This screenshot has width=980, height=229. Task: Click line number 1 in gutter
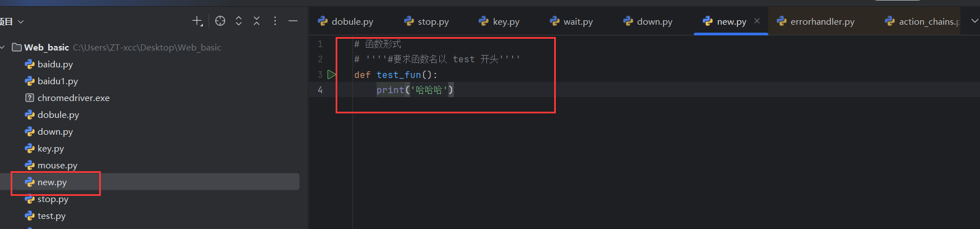point(320,44)
